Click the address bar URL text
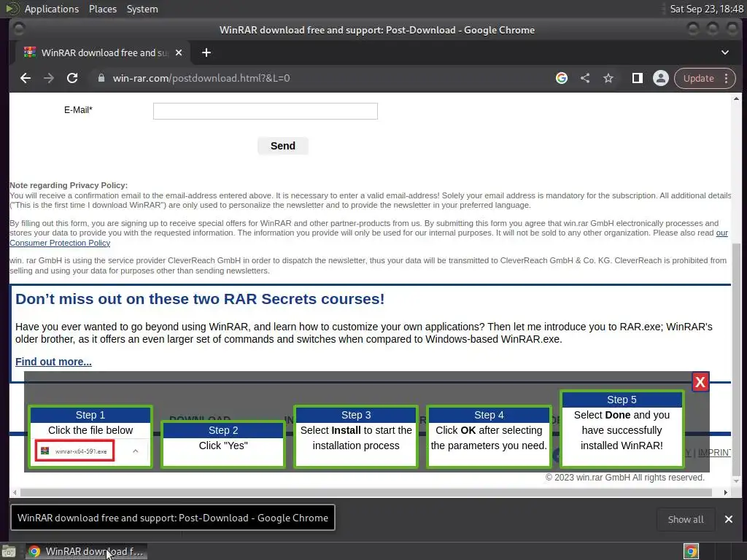Image resolution: width=747 pixels, height=560 pixels. click(201, 78)
